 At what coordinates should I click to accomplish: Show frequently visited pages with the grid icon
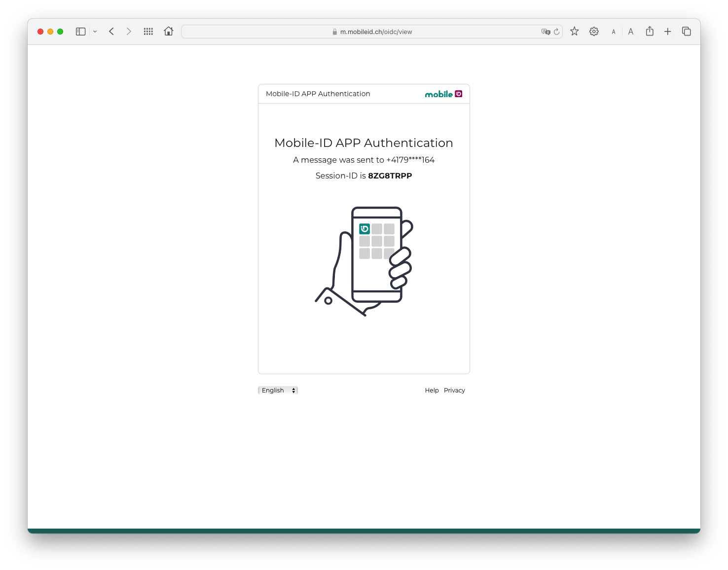click(x=148, y=31)
